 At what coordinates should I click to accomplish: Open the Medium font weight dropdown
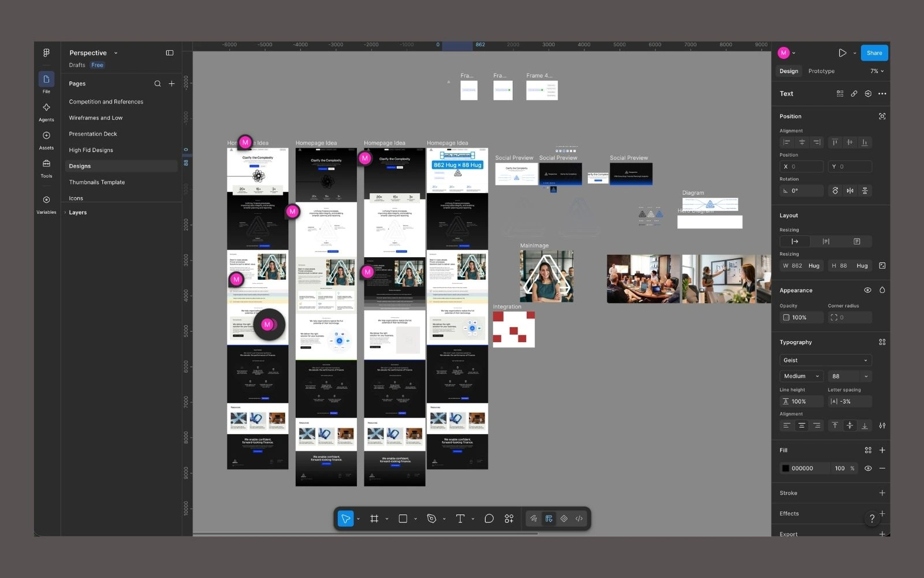pos(801,376)
